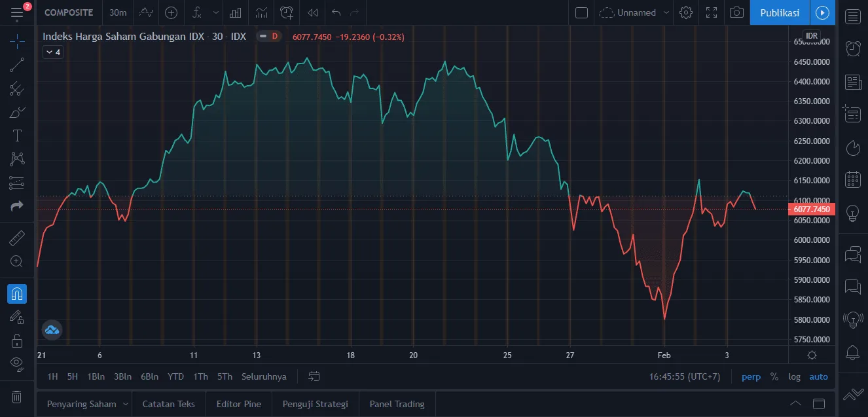Viewport: 868px width, 417px height.
Task: Select the trend line drawing tool
Action: pos(17,64)
